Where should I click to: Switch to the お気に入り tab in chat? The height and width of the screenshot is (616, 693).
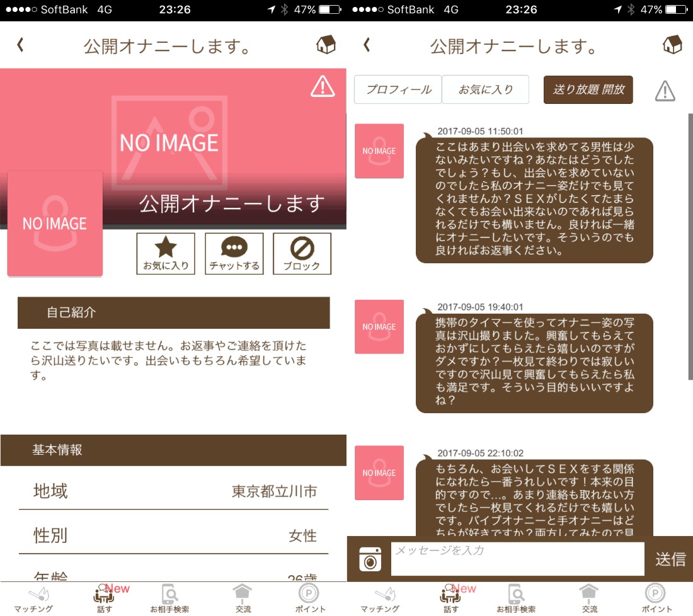(485, 89)
